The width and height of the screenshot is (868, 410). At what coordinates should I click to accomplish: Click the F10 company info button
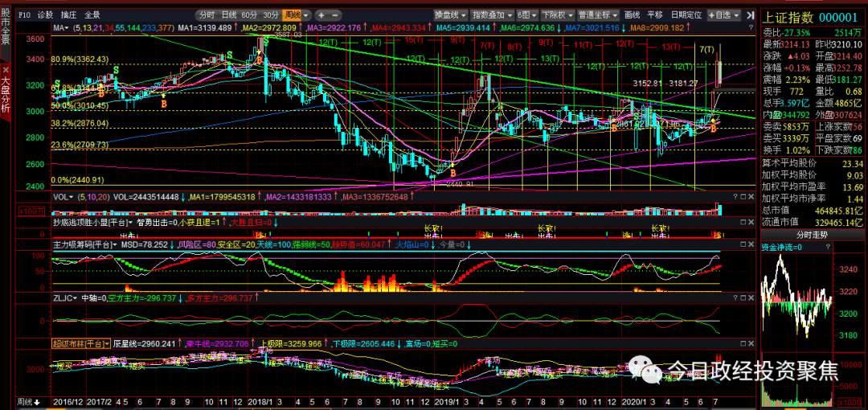pyautogui.click(x=24, y=15)
